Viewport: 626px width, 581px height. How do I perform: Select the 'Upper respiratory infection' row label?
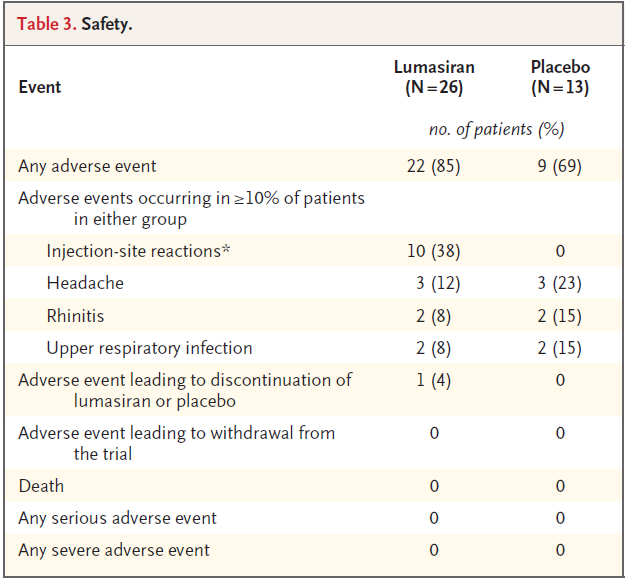[x=149, y=348]
